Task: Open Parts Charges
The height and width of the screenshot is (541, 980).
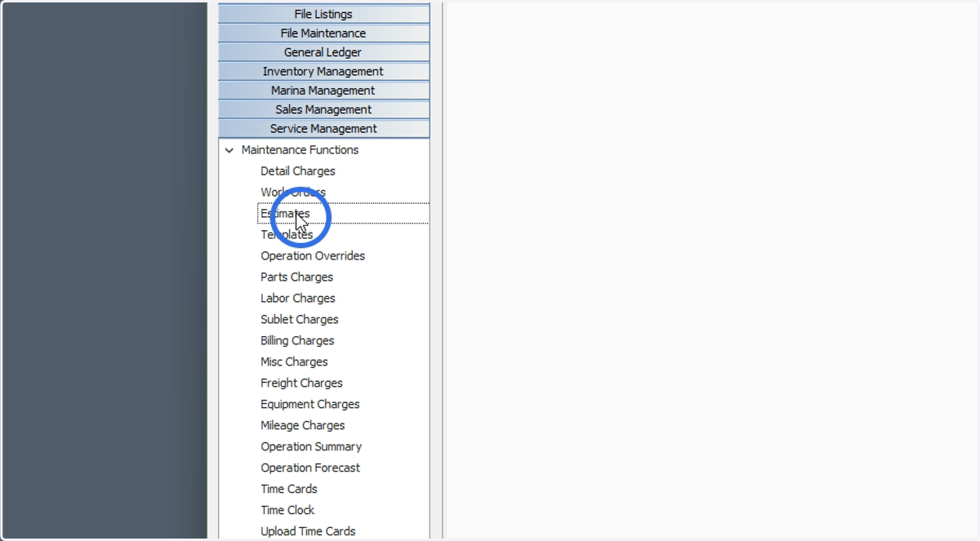Action: point(296,277)
